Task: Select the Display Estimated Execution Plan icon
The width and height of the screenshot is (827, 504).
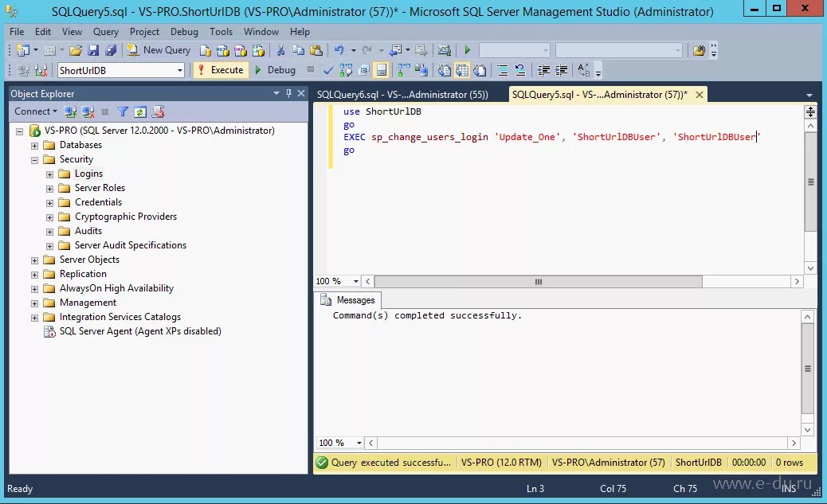Action: pyautogui.click(x=344, y=70)
